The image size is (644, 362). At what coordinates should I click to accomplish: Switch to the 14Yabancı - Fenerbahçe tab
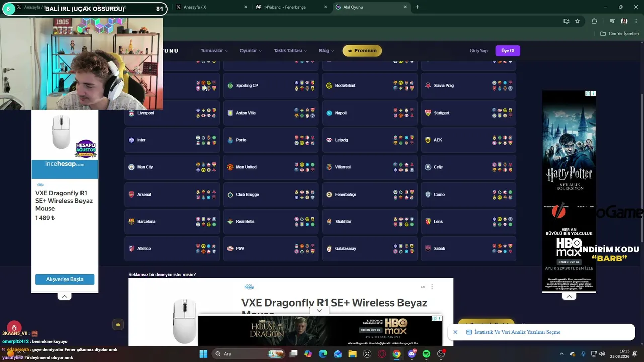click(292, 7)
